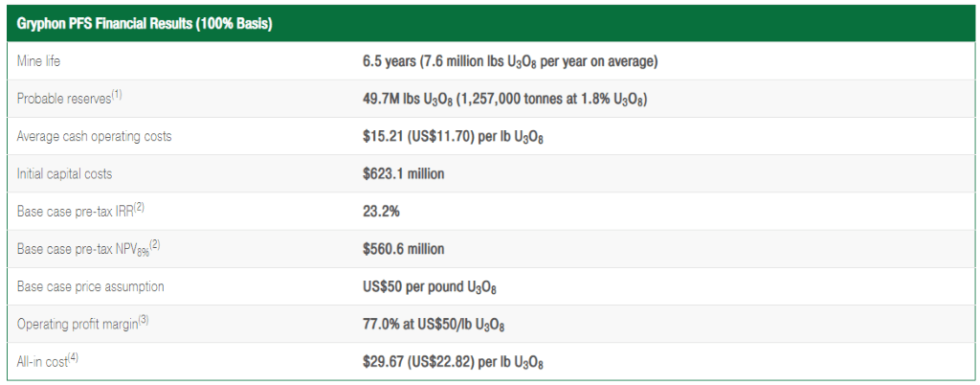Screen dimensions: 980x385
Task: Click the Gryphon PFS Financial Results header
Action: tap(145, 26)
